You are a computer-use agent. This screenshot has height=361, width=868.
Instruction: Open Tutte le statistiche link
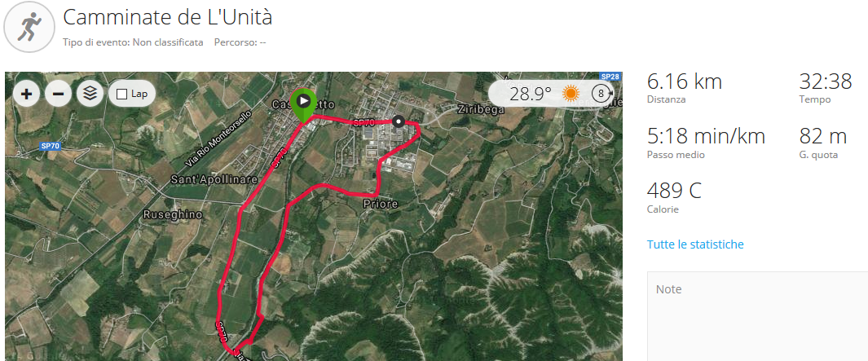pos(695,244)
